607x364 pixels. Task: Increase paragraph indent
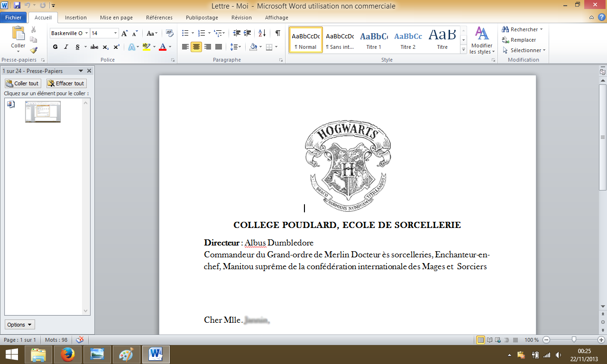(247, 33)
